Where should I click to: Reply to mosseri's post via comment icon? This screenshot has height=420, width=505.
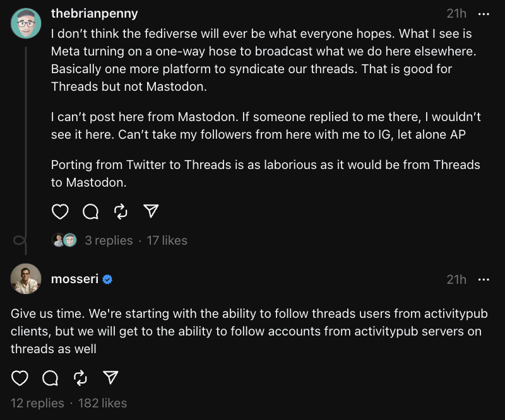[50, 378]
